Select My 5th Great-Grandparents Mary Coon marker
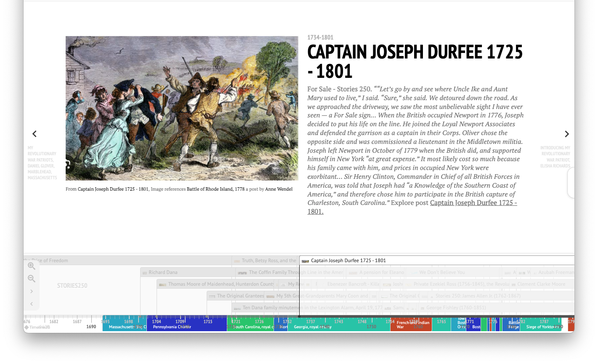Screen dimensions: 598x364 [x=317, y=296]
